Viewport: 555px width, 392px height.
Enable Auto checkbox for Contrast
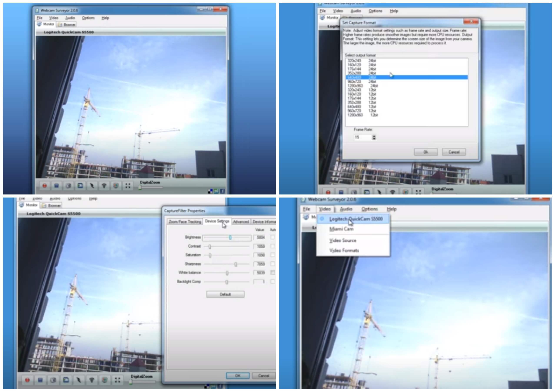(273, 246)
